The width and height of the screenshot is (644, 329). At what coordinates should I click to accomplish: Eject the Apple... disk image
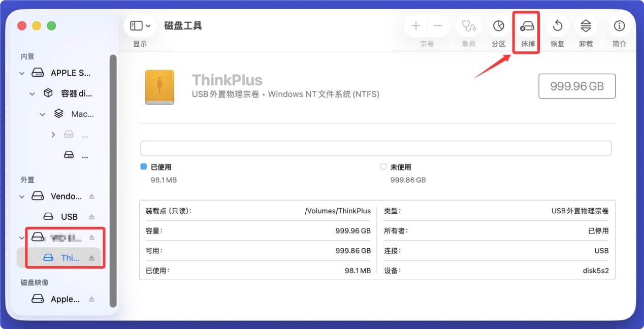pyautogui.click(x=92, y=299)
